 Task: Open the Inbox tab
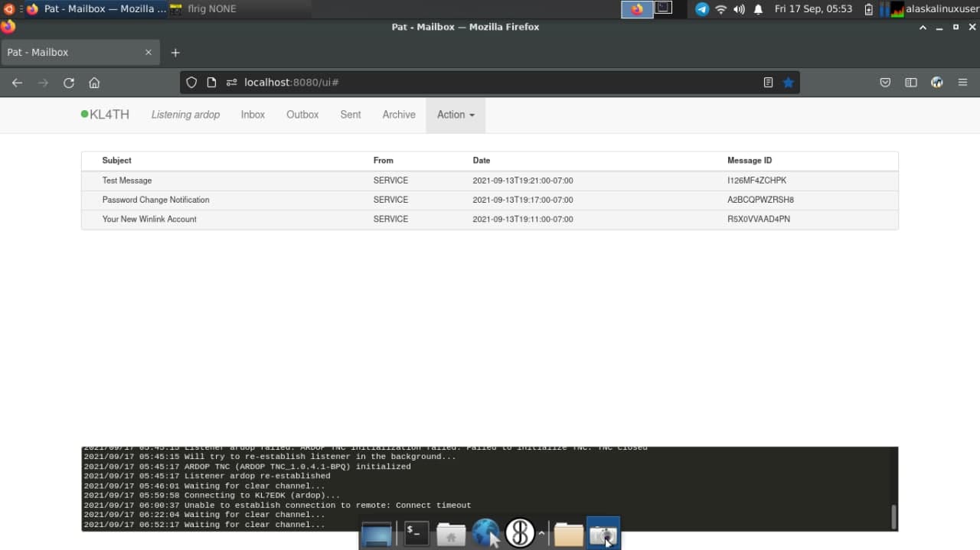click(x=253, y=115)
